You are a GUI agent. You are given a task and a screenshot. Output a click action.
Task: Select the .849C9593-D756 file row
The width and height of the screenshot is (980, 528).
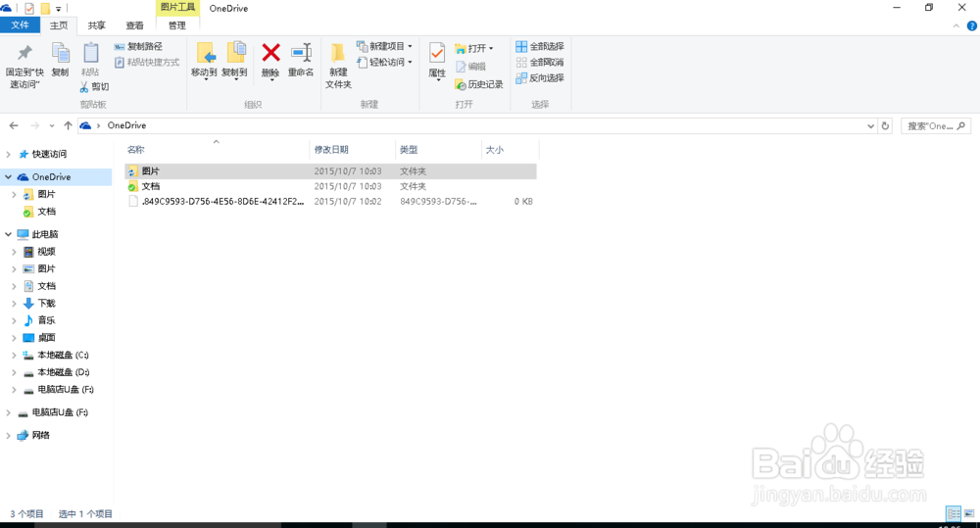[x=330, y=201]
